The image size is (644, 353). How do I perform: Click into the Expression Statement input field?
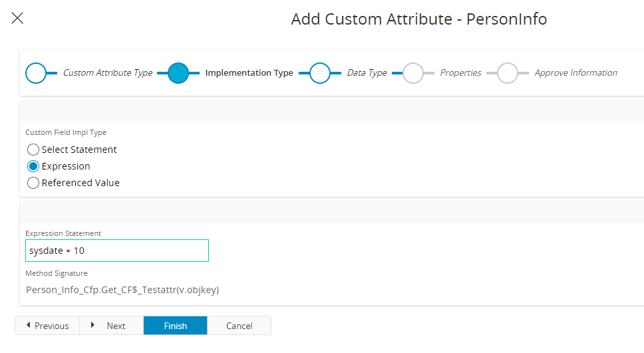pyautogui.click(x=116, y=251)
